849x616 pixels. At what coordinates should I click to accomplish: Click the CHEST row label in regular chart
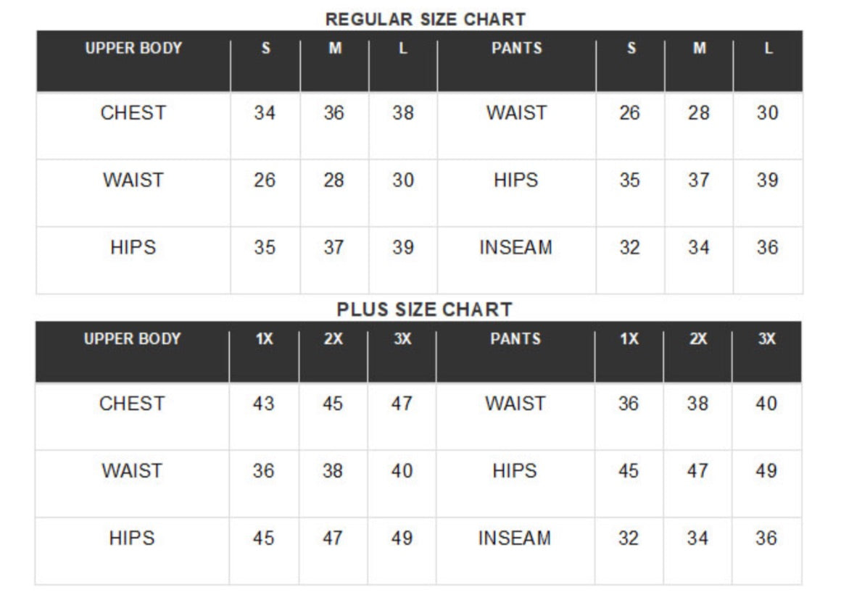[x=133, y=113]
